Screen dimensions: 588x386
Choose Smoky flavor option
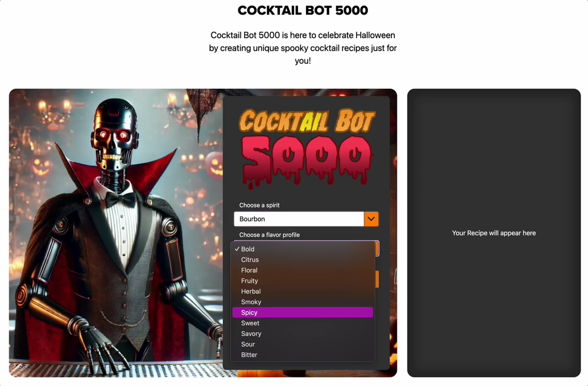[x=251, y=302]
